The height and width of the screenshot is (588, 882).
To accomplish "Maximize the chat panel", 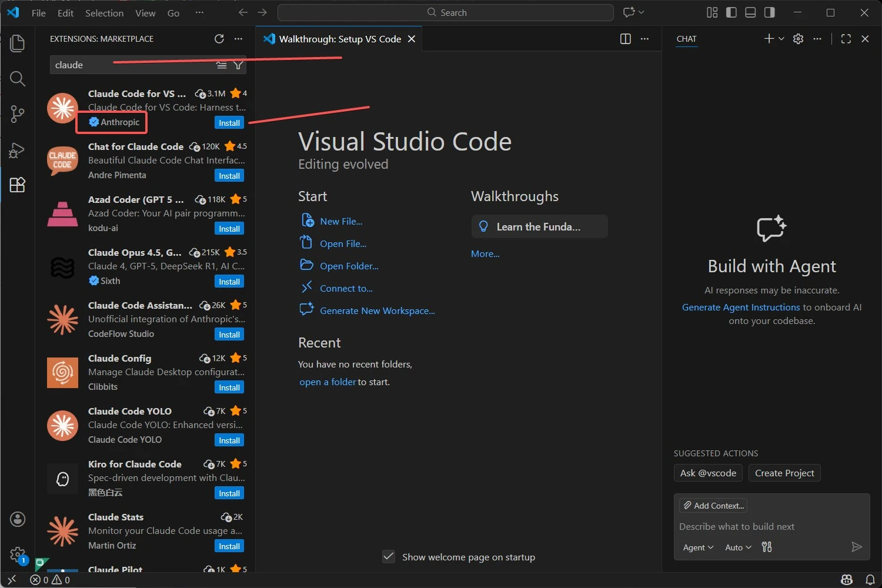I will 846,39.
